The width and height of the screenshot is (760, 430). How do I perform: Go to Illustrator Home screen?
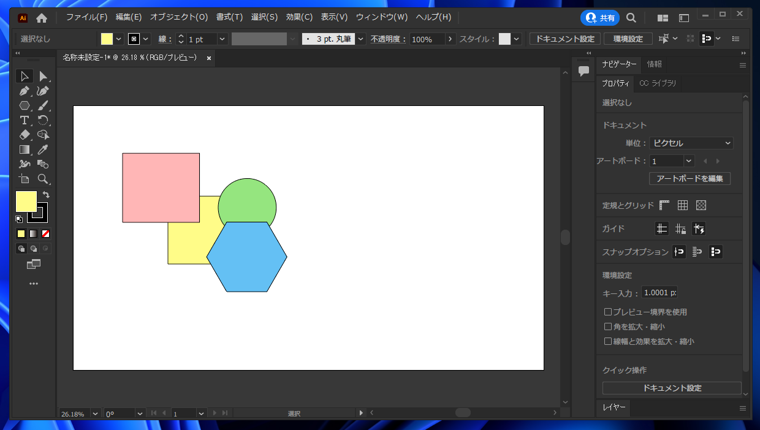pyautogui.click(x=42, y=18)
